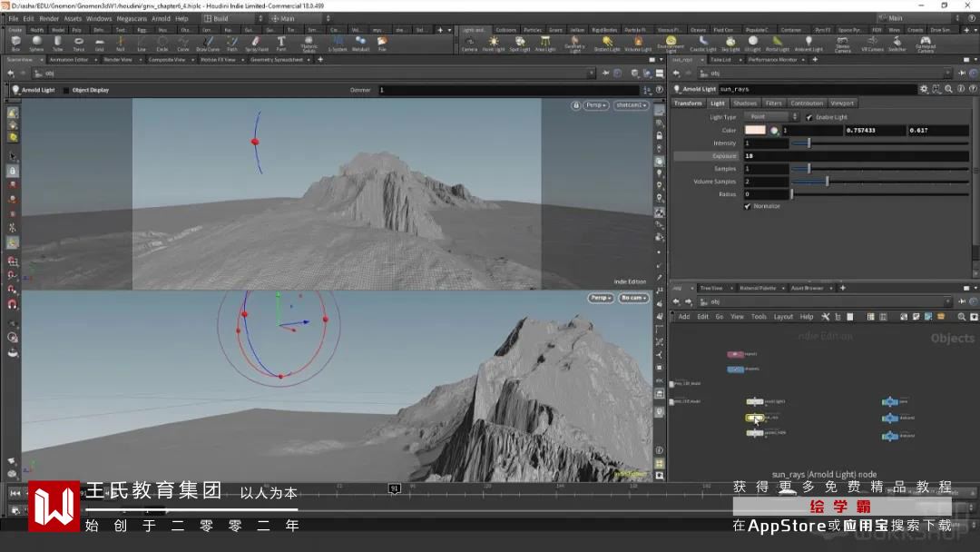Open the shotcam1 camera dropdown
Image resolution: width=980 pixels, height=552 pixels.
pos(631,105)
